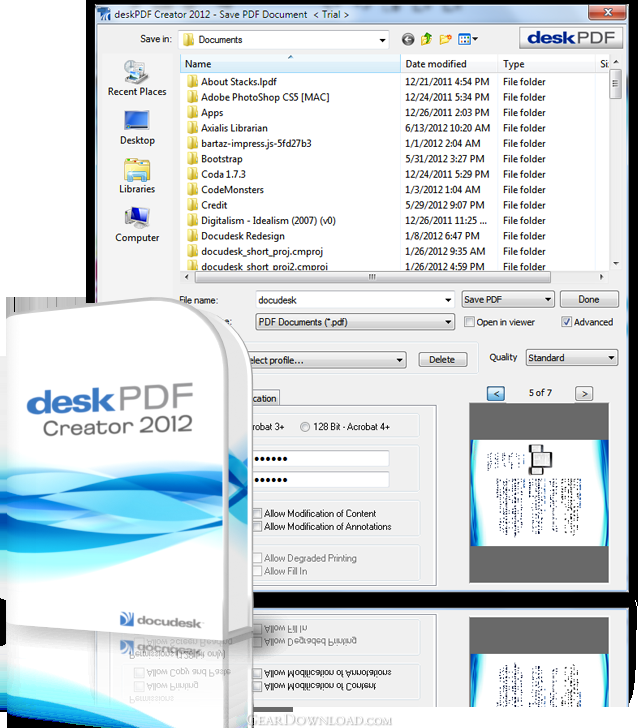This screenshot has width=638, height=728.
Task: Uncheck the Advanced checkbox
Action: point(567,322)
